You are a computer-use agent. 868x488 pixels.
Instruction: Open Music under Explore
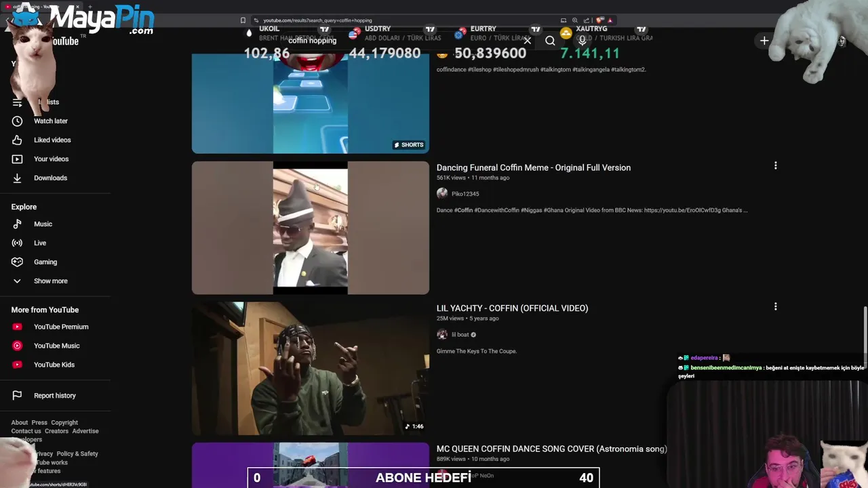[43, 224]
